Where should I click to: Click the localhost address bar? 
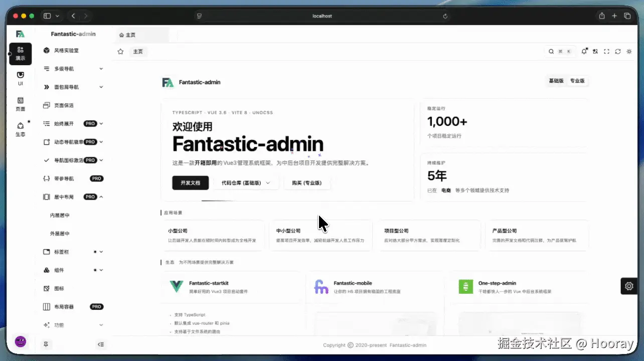click(x=322, y=16)
